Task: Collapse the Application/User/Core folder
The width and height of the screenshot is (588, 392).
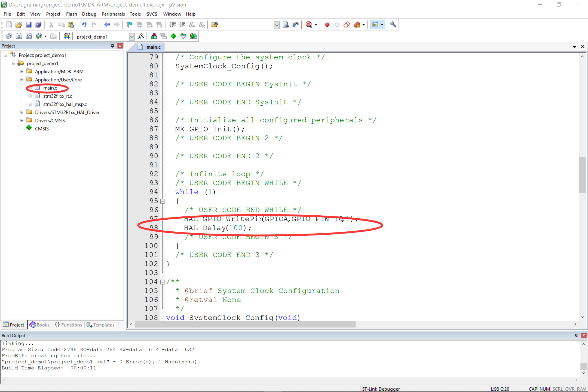Action: point(22,79)
